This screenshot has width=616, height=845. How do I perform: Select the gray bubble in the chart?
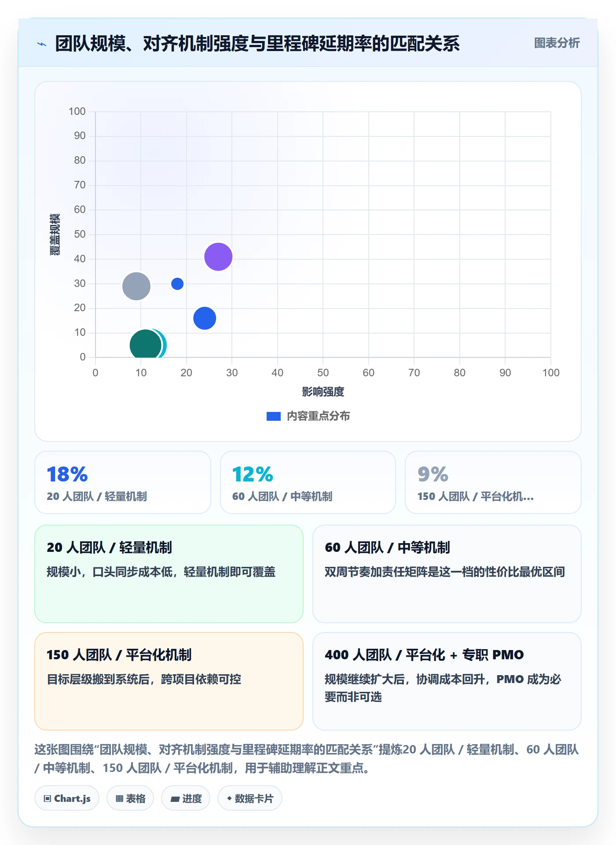[136, 286]
